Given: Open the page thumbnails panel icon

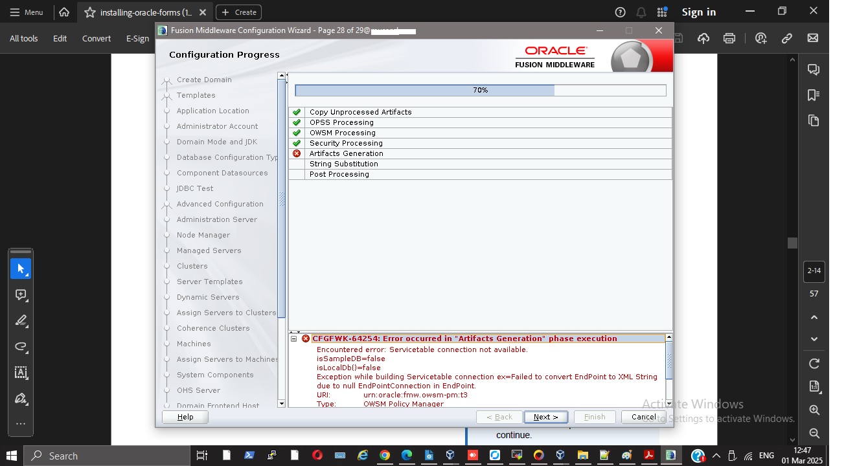Looking at the screenshot, I should [x=814, y=120].
